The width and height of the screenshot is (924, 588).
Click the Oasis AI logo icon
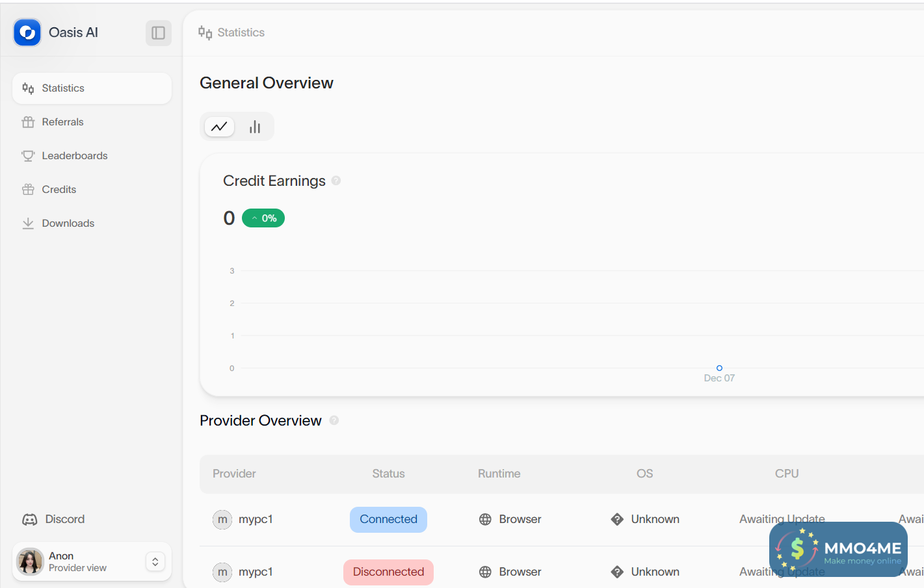point(27,32)
